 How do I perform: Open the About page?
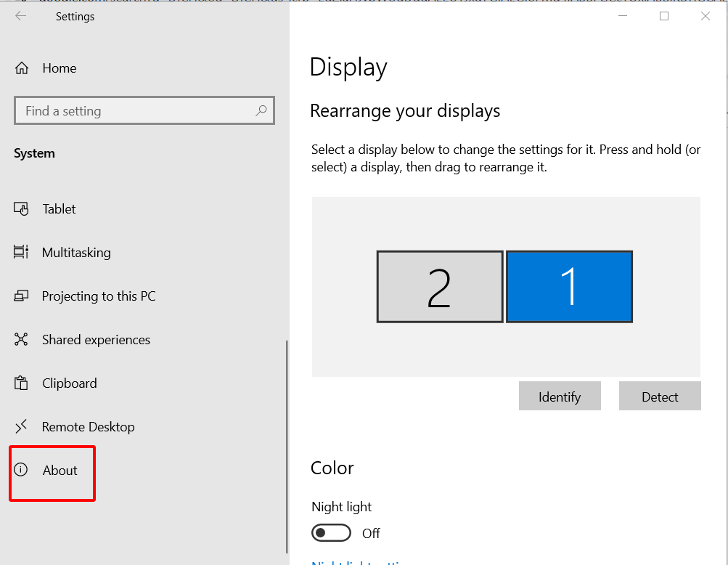(x=60, y=471)
